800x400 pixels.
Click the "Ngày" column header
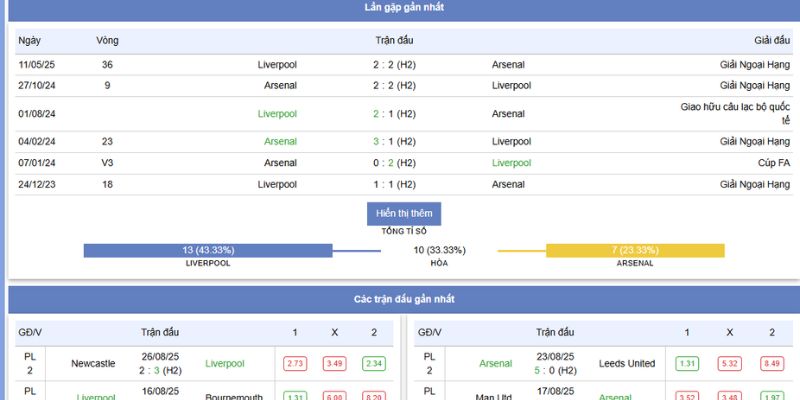click(x=30, y=40)
